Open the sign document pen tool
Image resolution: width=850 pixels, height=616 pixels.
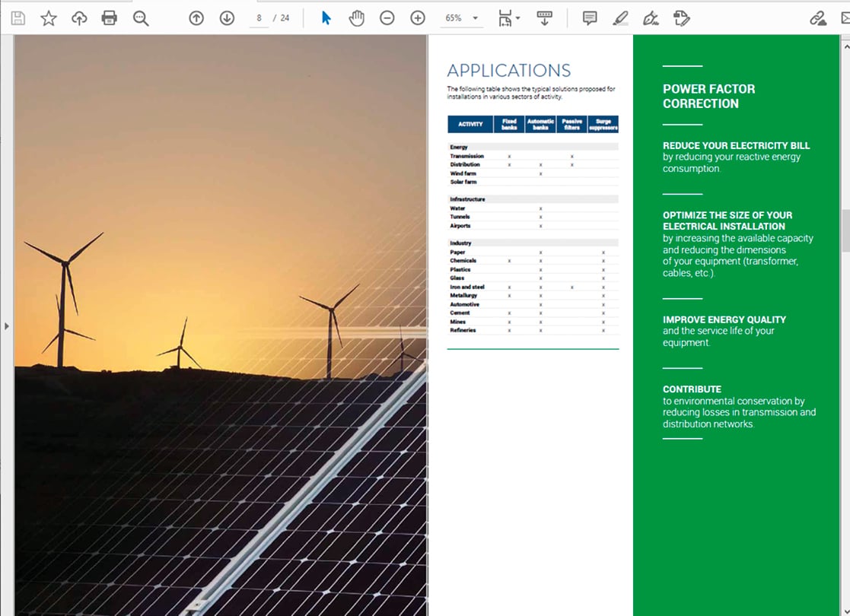pyautogui.click(x=651, y=18)
